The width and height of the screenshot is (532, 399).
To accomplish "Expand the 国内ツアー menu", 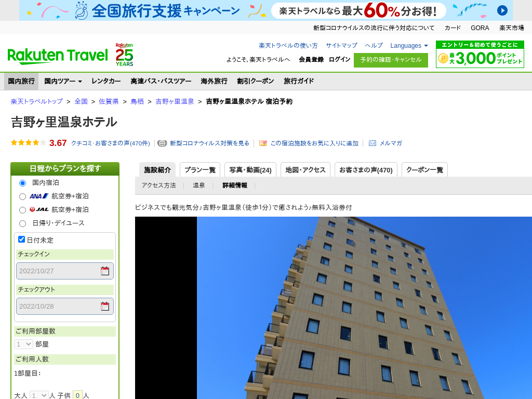I will pos(63,81).
